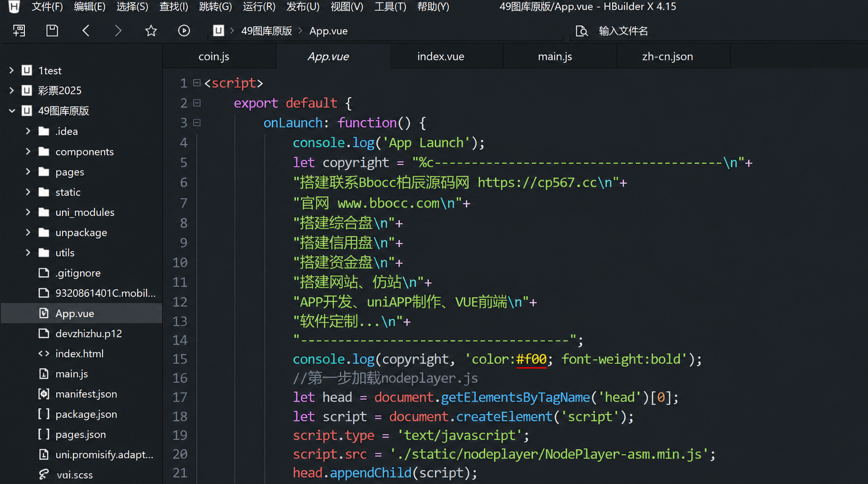Click the breadcrumb project icon
This screenshot has width=868, height=484.
[x=219, y=30]
